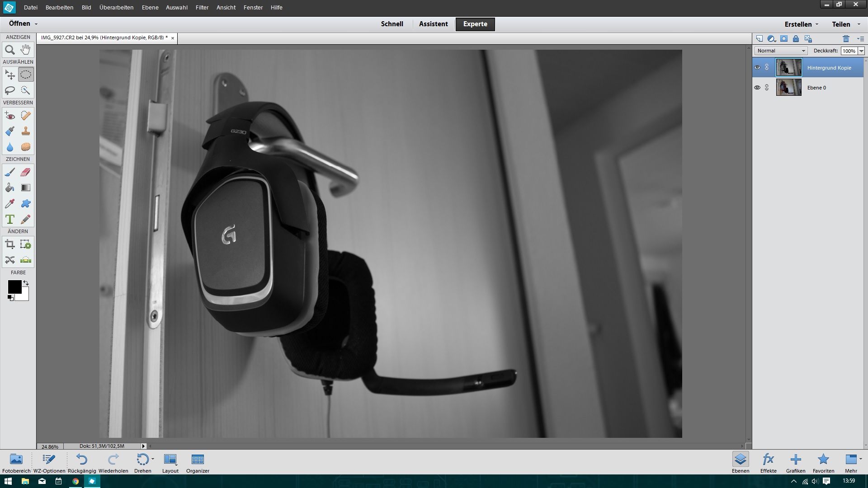Select the Sponge tool
The width and height of the screenshot is (868, 488).
pos(26,147)
